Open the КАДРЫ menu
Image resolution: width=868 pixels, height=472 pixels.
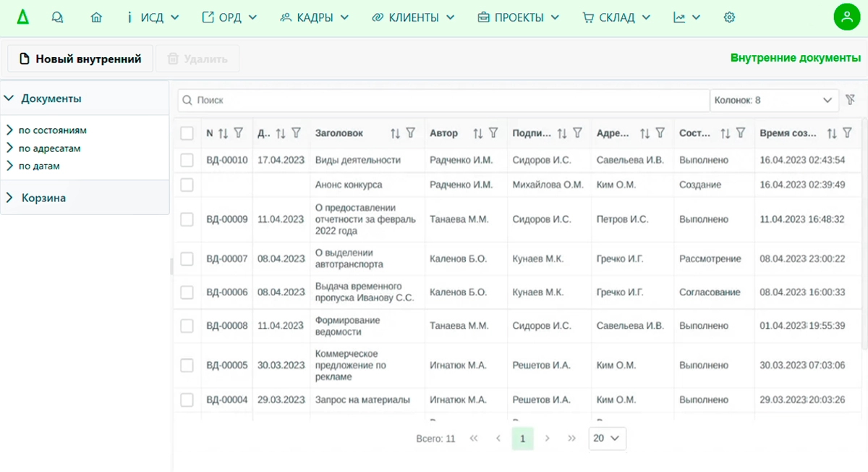(315, 17)
